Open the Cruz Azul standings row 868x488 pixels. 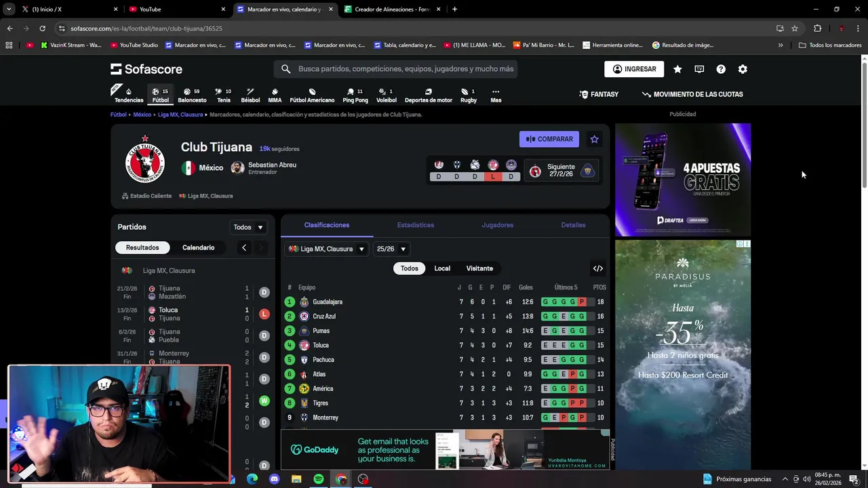[x=446, y=317]
